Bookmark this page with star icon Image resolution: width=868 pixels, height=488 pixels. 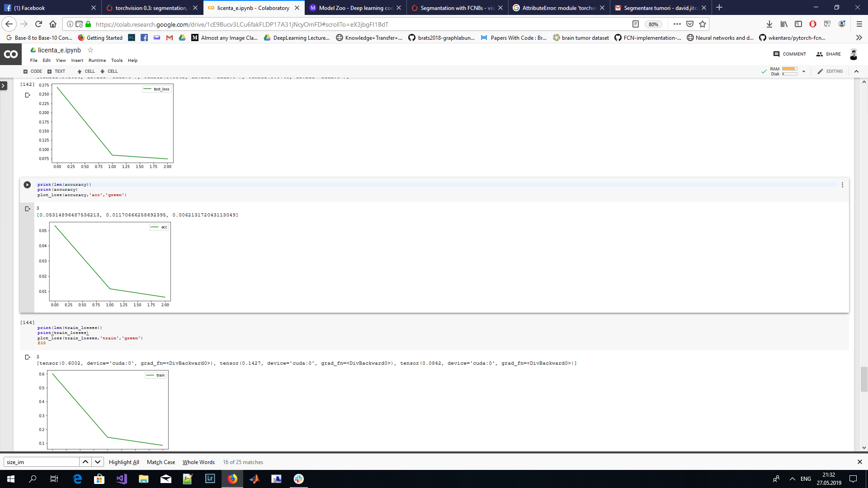703,24
